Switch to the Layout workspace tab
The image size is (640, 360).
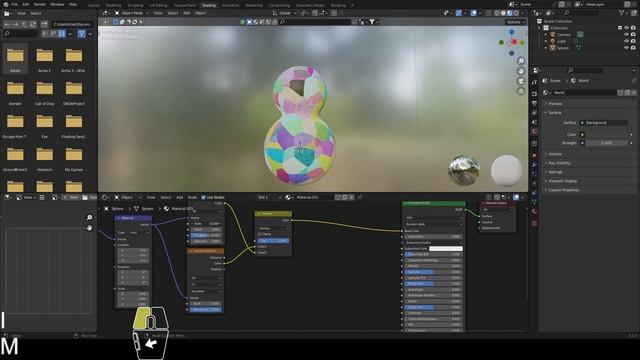pyautogui.click(x=93, y=5)
